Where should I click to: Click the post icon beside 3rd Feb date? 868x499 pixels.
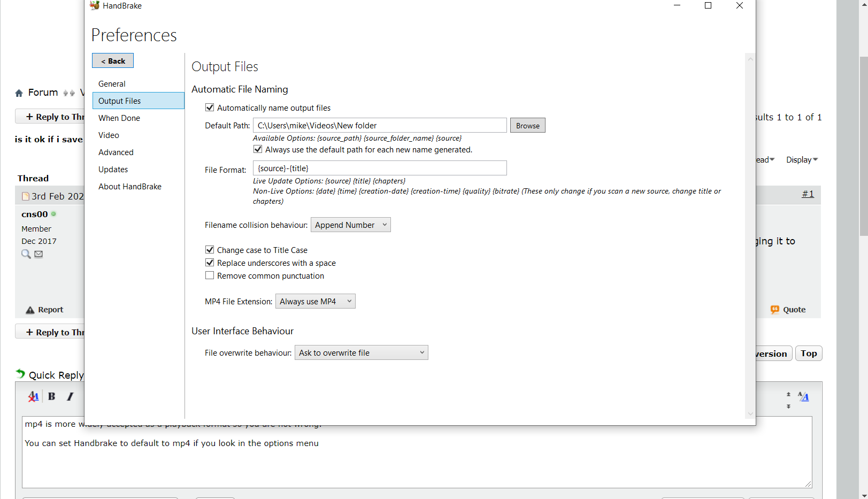coord(25,196)
